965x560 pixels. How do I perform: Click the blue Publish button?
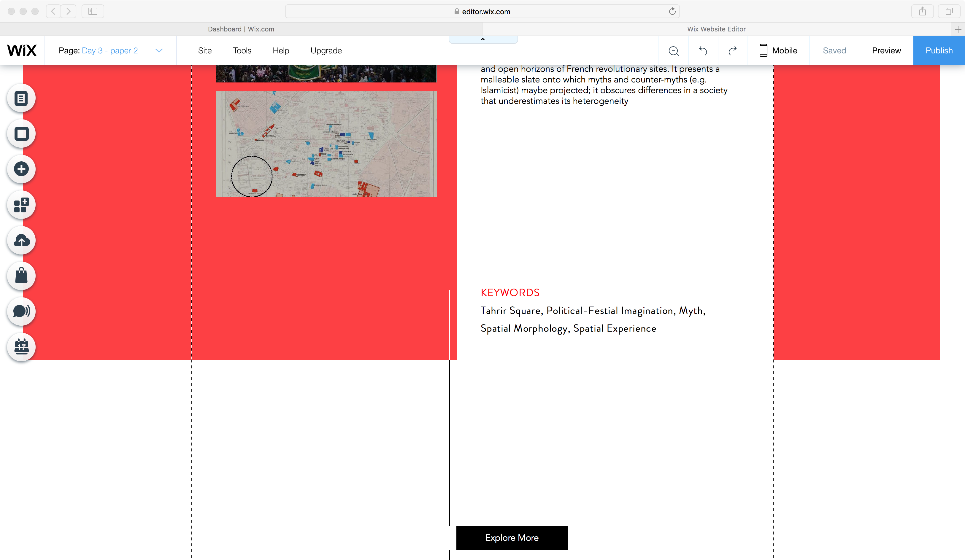click(939, 50)
